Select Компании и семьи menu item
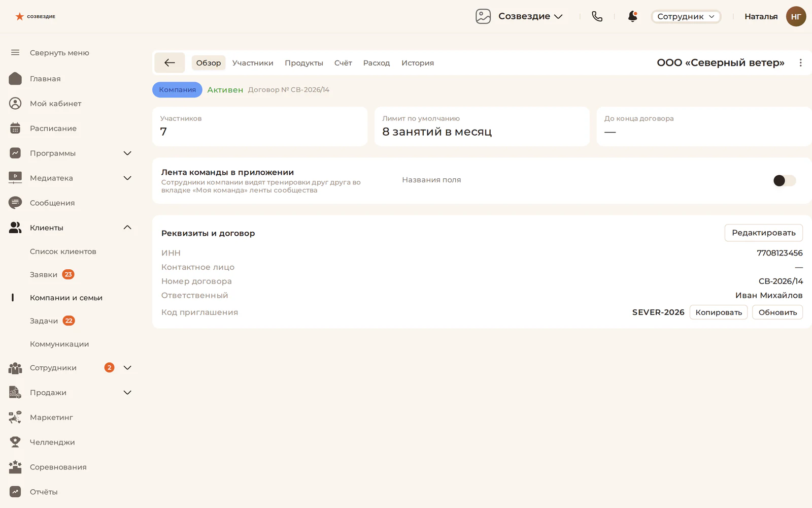The width and height of the screenshot is (812, 508). 66,298
